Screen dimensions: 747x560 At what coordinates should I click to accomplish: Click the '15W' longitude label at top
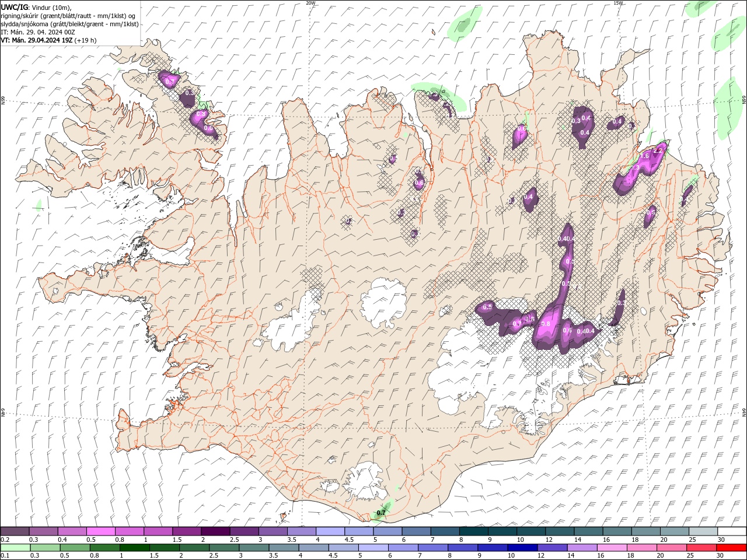tap(618, 3)
